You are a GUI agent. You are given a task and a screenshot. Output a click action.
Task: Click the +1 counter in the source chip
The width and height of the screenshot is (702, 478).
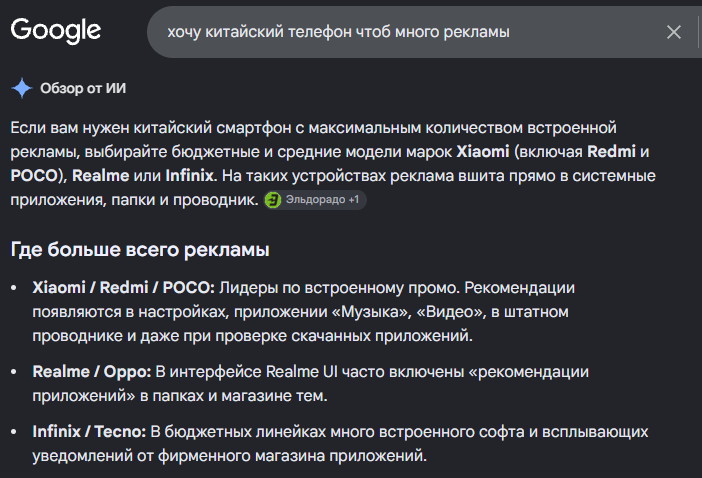pos(354,200)
